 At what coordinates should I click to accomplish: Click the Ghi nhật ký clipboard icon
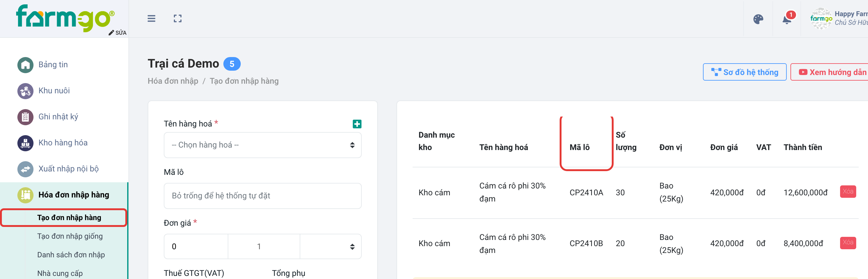(x=25, y=117)
